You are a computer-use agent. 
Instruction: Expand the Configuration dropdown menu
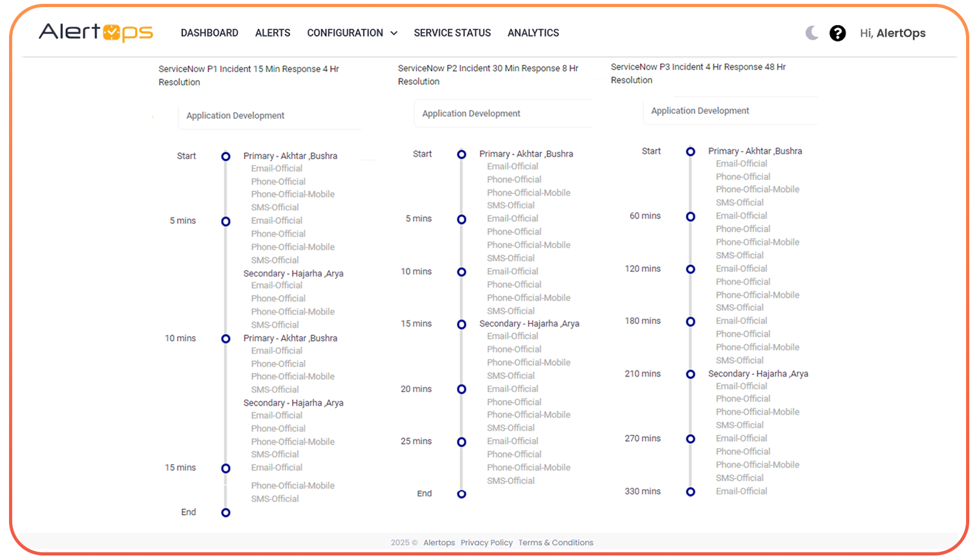pos(352,33)
